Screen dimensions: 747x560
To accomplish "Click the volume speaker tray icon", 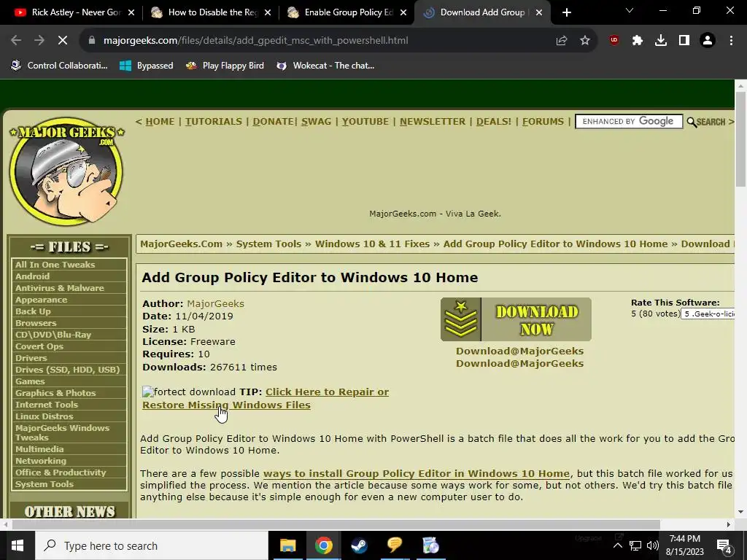I will [x=653, y=545].
